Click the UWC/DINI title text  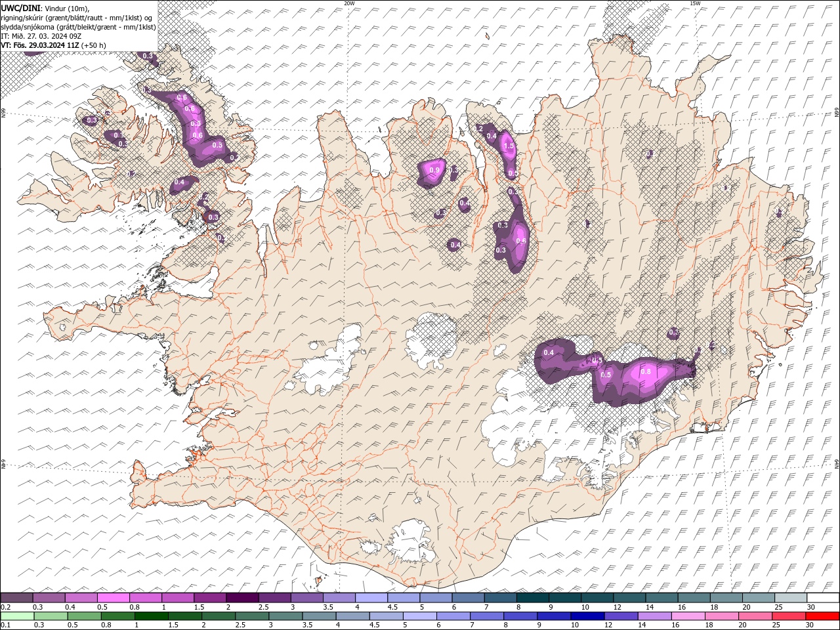pos(22,7)
